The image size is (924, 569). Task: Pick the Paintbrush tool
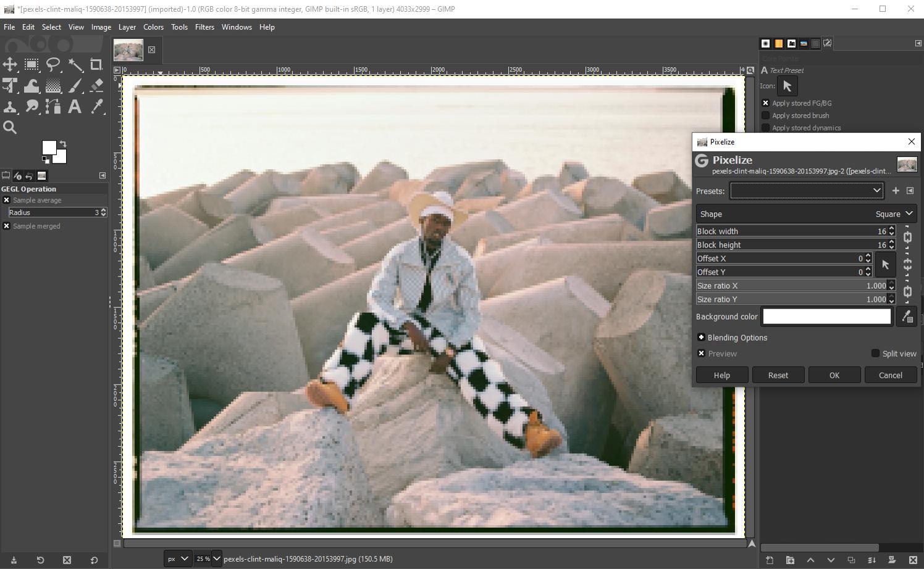click(75, 85)
